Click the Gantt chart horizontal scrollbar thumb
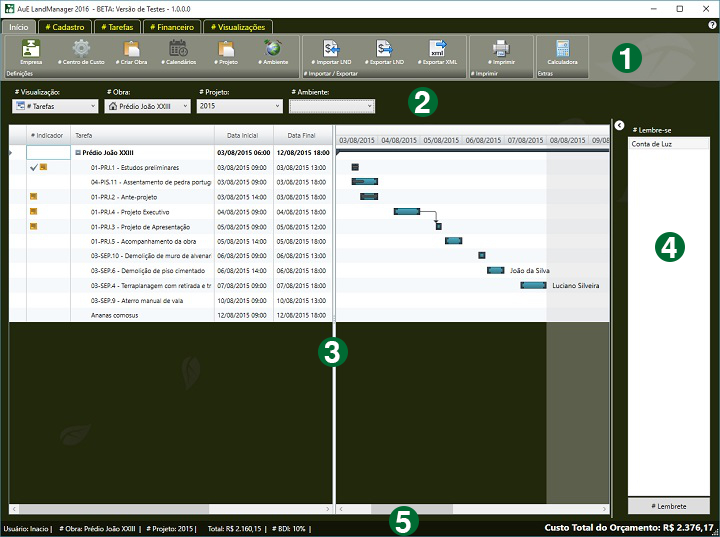Viewport: 720px width, 537px height. [x=411, y=509]
